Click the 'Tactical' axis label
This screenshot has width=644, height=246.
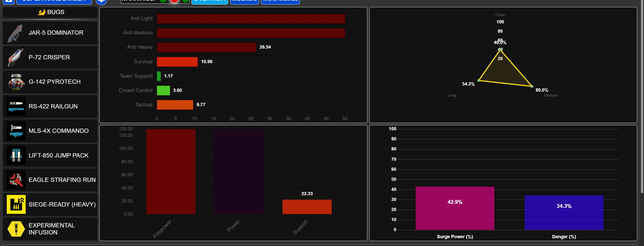(x=144, y=105)
